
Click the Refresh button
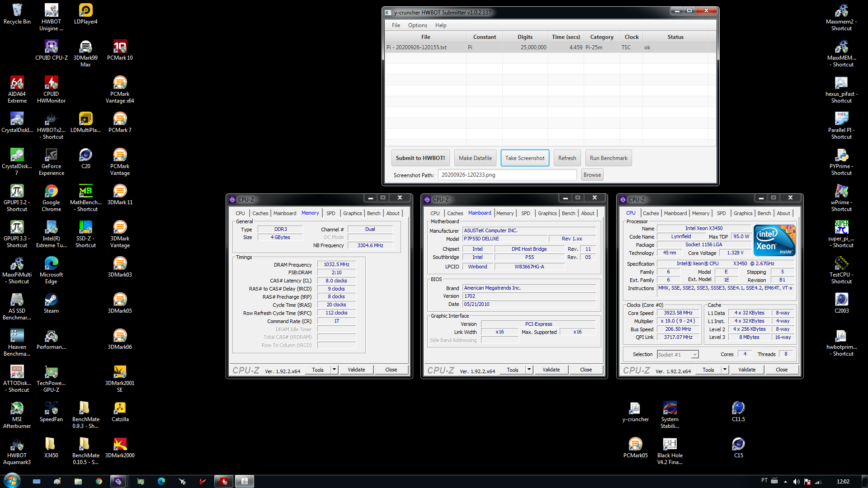(x=567, y=158)
